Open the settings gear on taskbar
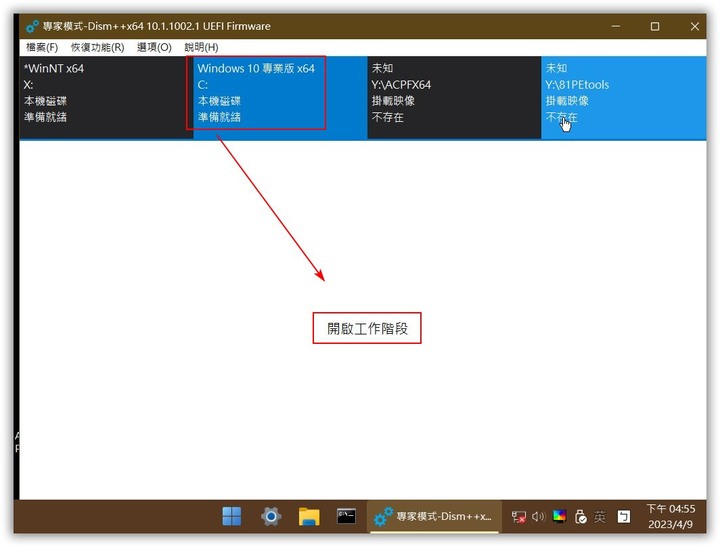 pyautogui.click(x=271, y=516)
